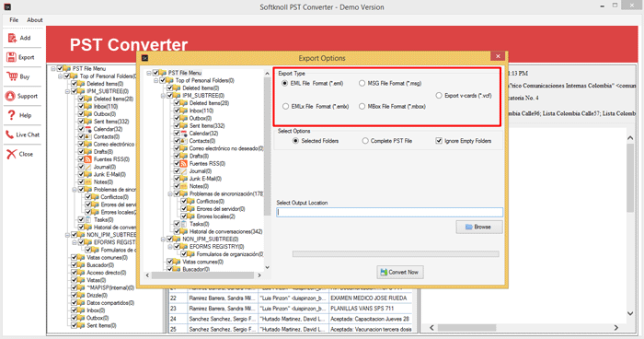Start Live Chat via phone icon
Screen dimensions: 644x339
point(10,134)
